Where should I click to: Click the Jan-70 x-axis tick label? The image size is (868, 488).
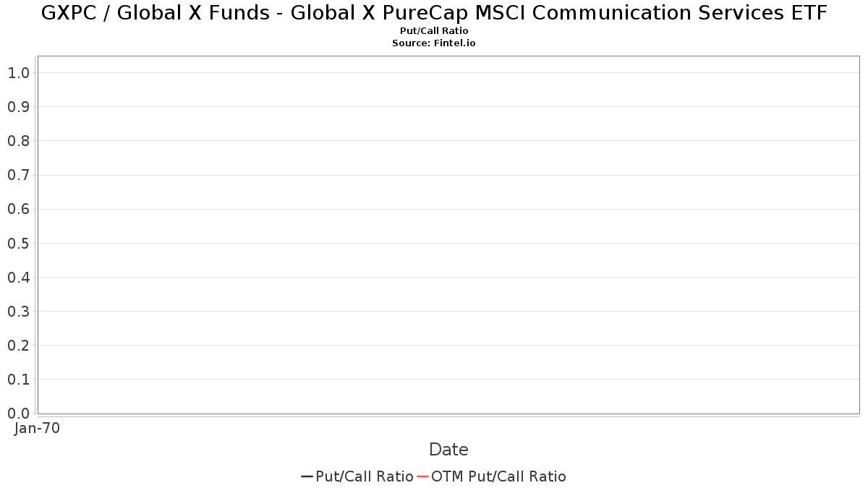point(37,429)
